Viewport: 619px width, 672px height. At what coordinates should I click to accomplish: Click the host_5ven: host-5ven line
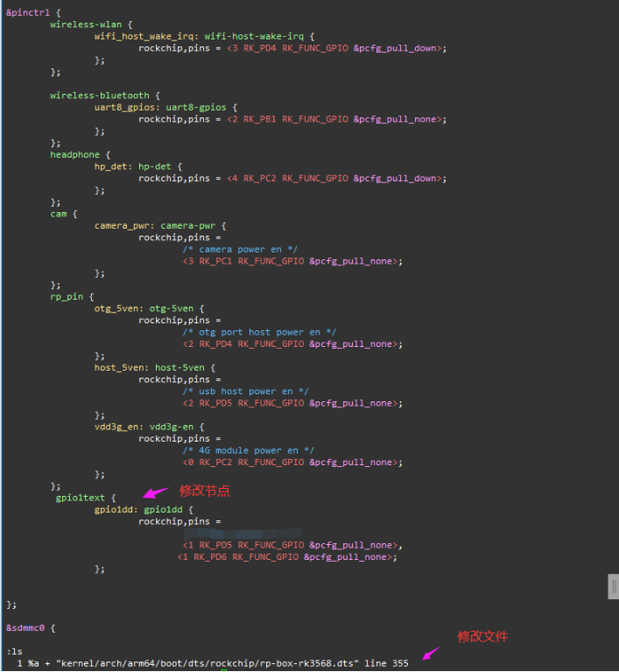[x=154, y=368]
